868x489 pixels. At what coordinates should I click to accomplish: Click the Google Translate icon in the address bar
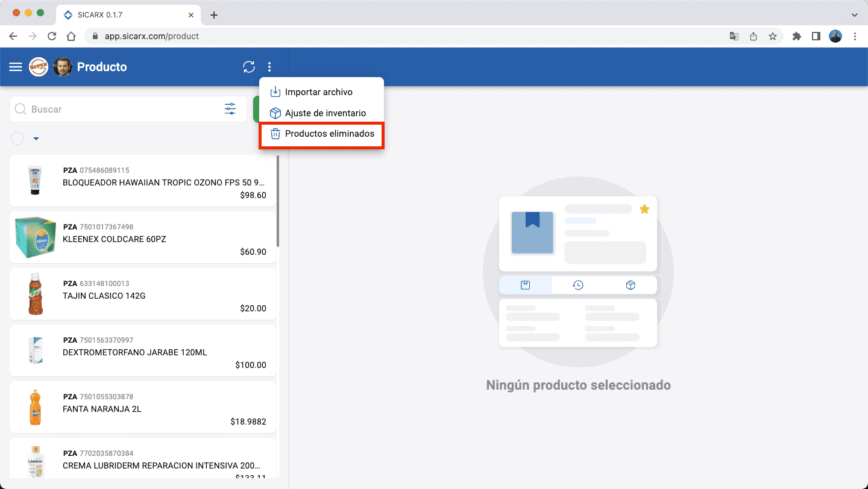point(734,36)
